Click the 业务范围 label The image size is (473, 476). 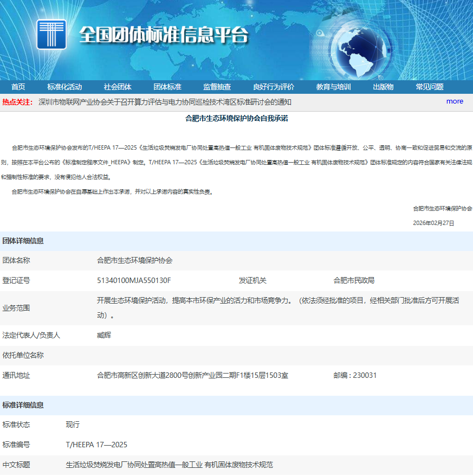point(16,308)
